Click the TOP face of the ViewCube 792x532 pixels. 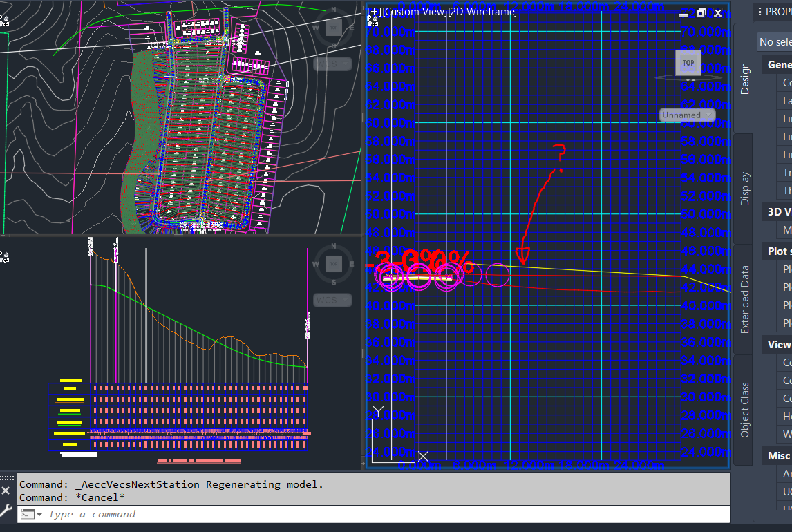click(x=688, y=63)
